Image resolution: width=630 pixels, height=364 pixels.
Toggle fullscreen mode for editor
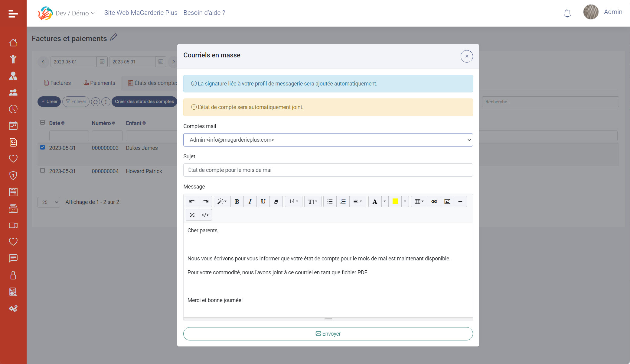coord(192,215)
